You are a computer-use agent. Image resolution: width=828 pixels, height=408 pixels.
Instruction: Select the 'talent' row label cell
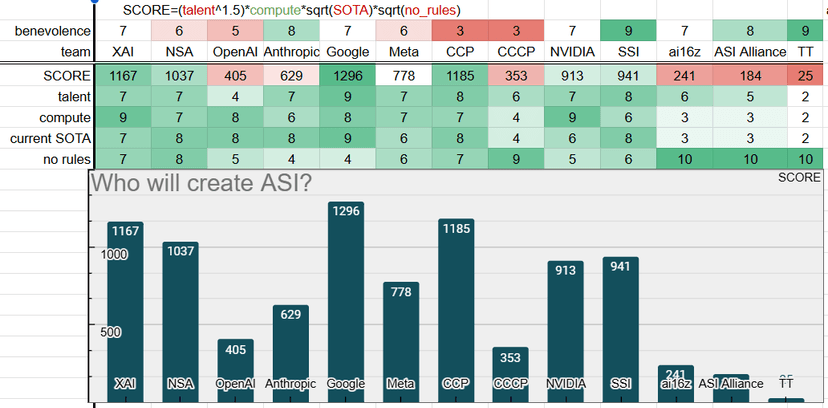pos(47,97)
